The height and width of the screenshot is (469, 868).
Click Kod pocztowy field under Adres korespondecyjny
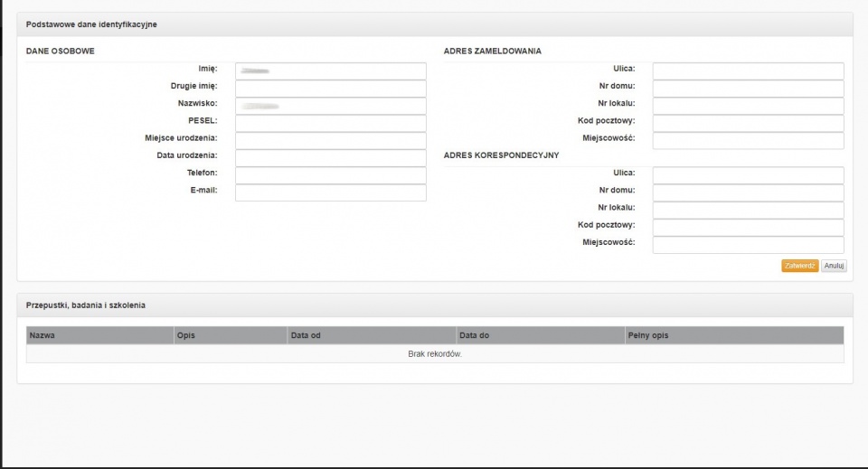749,228
